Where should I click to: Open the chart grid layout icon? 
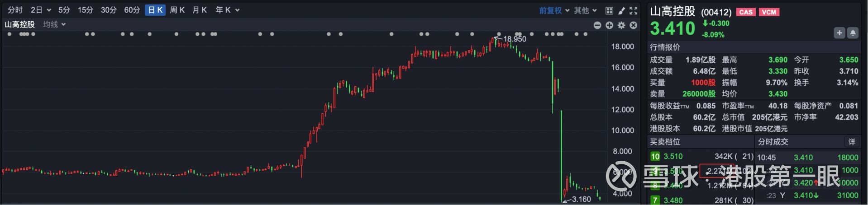(610, 10)
